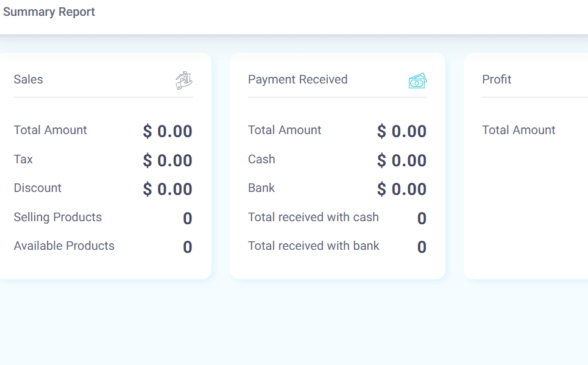
Task: Click the Cash amount value
Action: click(402, 160)
